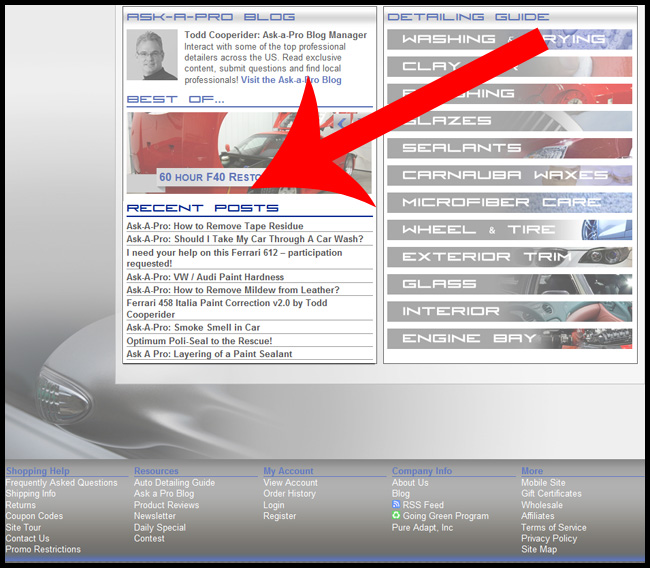Screen dimensions: 650x568
Task: Click the green recycle icon beside Going Green
Action: (x=396, y=515)
